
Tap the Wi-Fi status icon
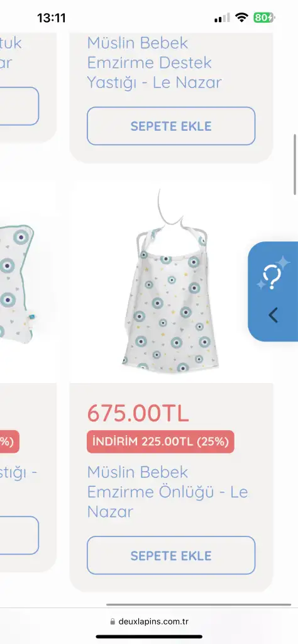tap(242, 18)
